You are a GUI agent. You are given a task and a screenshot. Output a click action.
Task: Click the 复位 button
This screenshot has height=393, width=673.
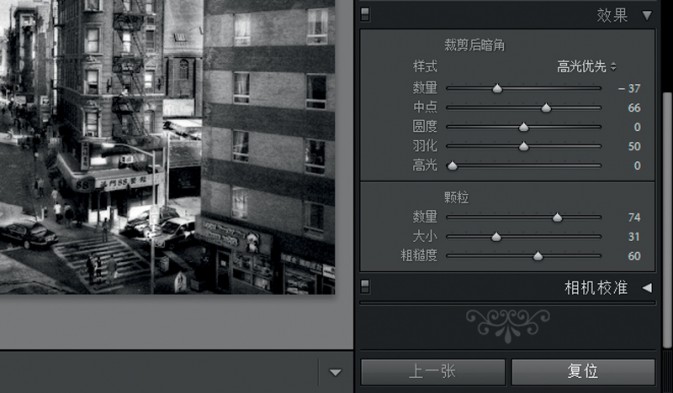(583, 372)
